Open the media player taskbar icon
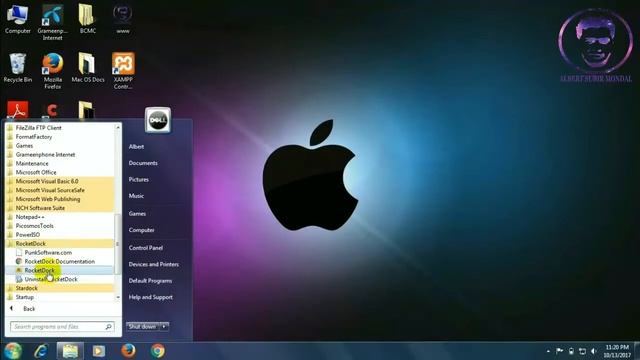 [x=99, y=351]
